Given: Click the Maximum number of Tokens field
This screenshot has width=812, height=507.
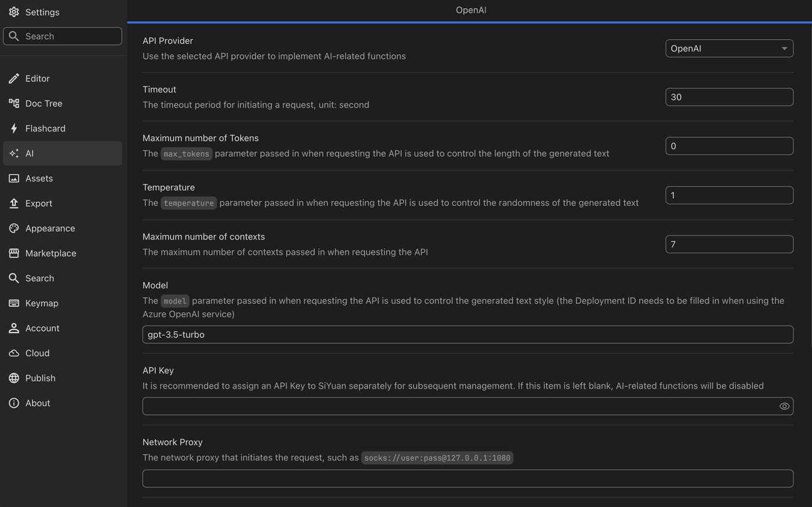Looking at the screenshot, I should [x=729, y=146].
